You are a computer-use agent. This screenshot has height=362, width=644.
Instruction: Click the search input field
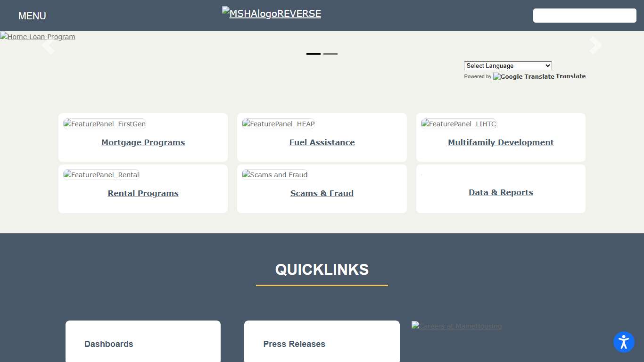point(585,16)
